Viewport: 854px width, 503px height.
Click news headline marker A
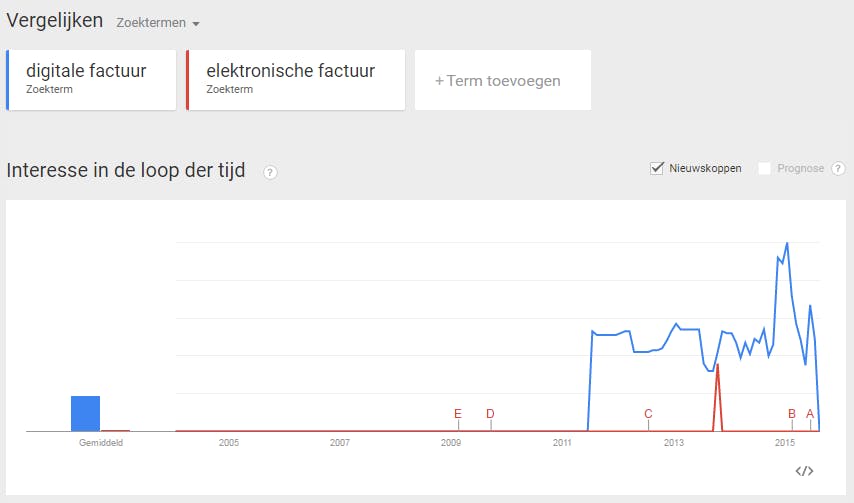[810, 414]
